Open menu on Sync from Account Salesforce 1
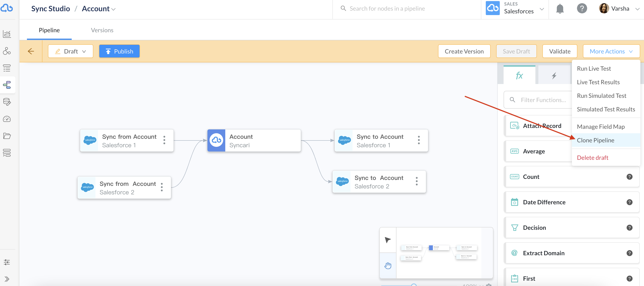 (164, 140)
